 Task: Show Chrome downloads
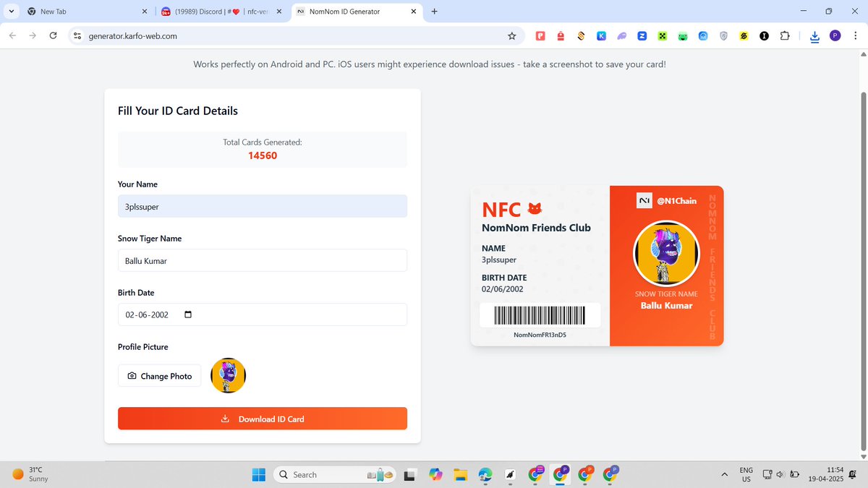pos(815,35)
